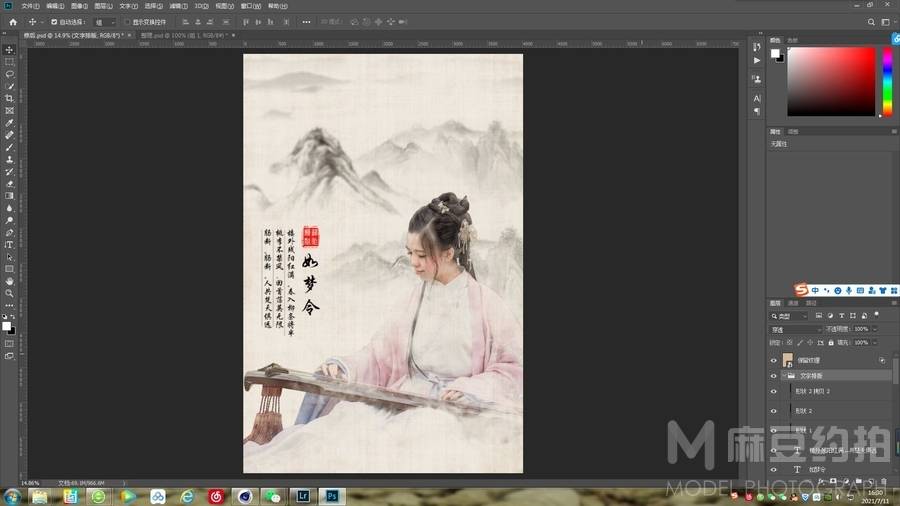Toggle visibility of the 如梦令 text layer
The width and height of the screenshot is (900, 506).
pyautogui.click(x=773, y=469)
